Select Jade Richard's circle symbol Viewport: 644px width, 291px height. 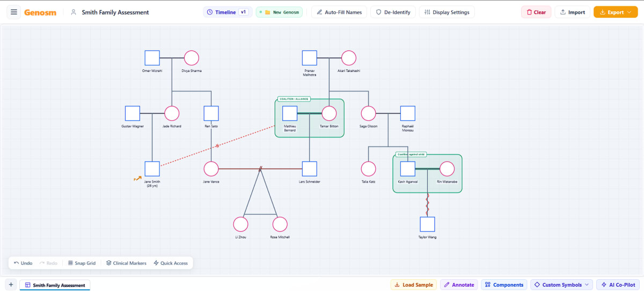172,113
